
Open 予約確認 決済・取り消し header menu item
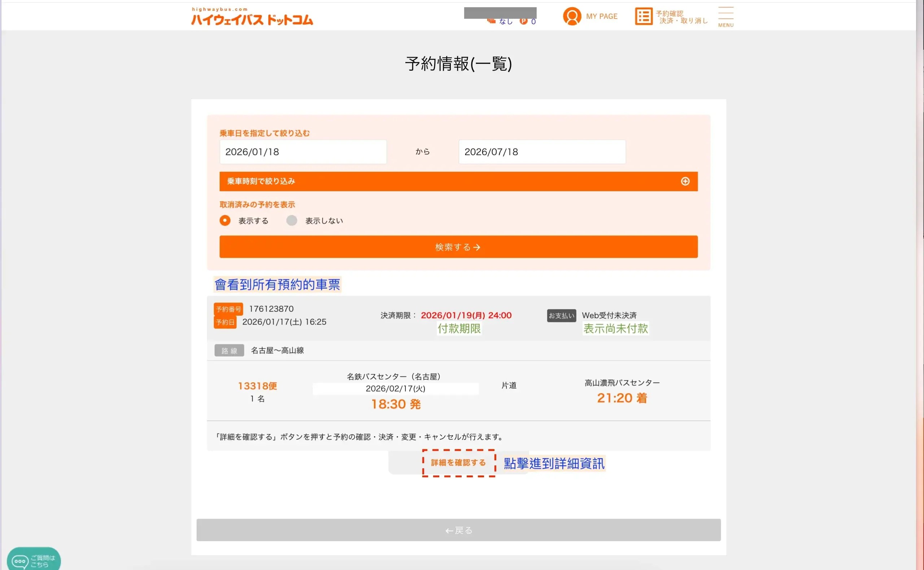(681, 17)
